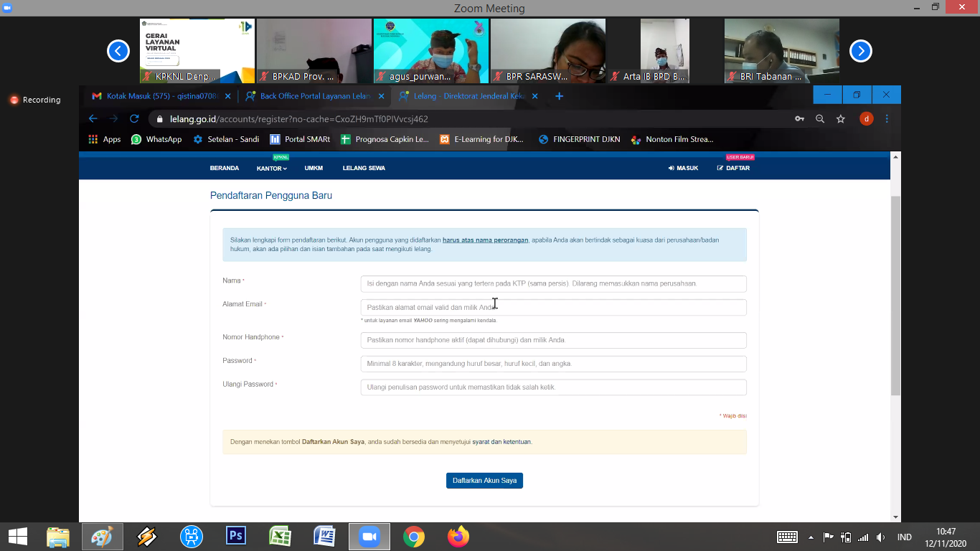The height and width of the screenshot is (551, 980).
Task: Open the LELANG SEWA menu item
Action: pyautogui.click(x=364, y=169)
